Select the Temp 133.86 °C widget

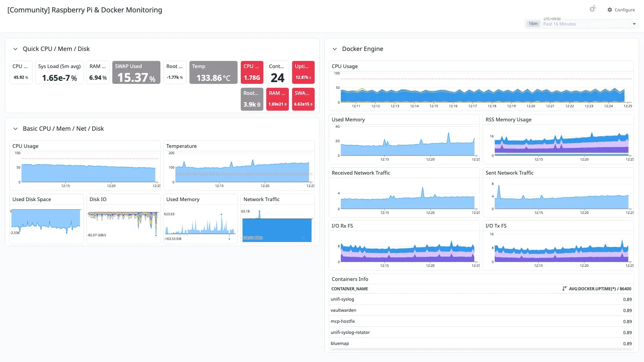(213, 72)
